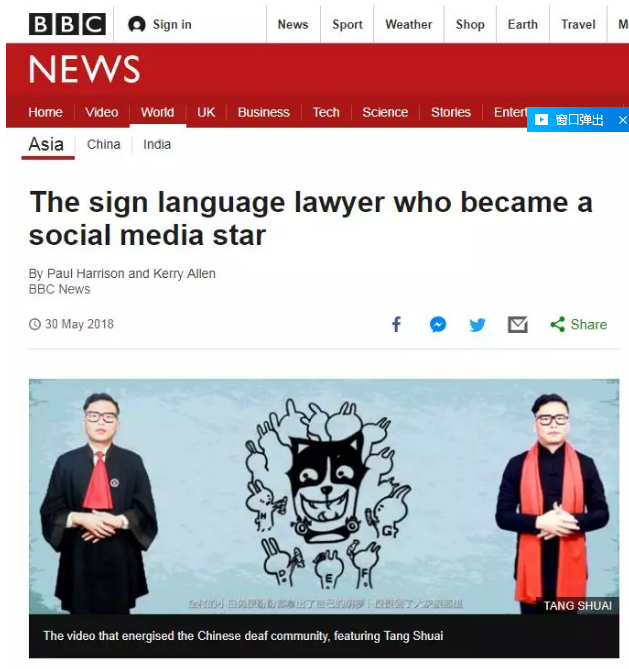The height and width of the screenshot is (669, 629).
Task: Click the Sign in account icon
Action: [x=137, y=24]
